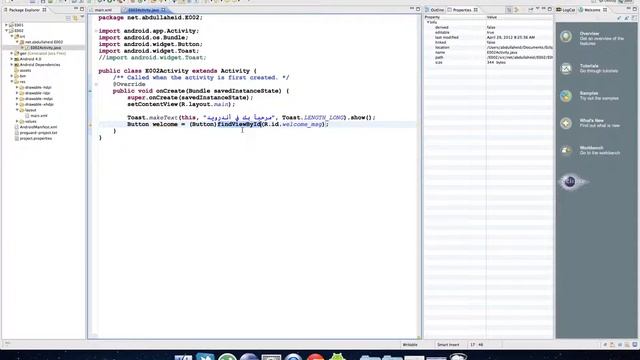The image size is (640, 360).
Task: Select the drawable-xhdpi folder
Action: pos(39,104)
